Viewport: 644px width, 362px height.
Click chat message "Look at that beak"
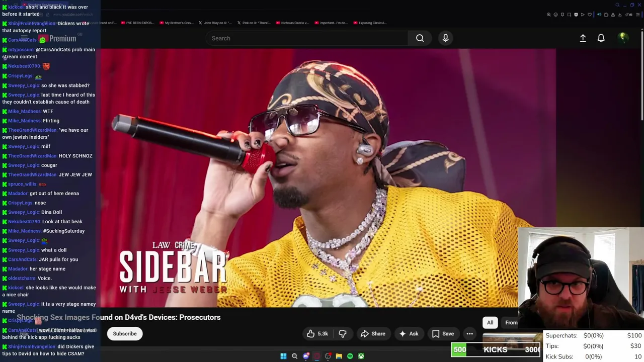62,222
